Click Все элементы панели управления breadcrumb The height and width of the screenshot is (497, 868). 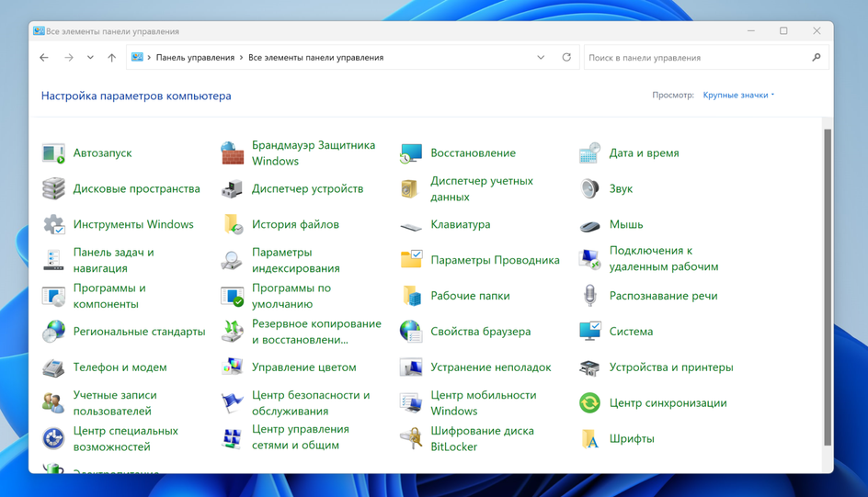[x=315, y=58]
